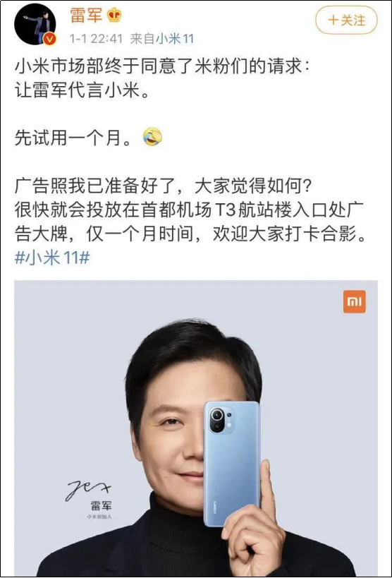Tap the plus sign inside the follow button
392x578 pixels.
333,20
